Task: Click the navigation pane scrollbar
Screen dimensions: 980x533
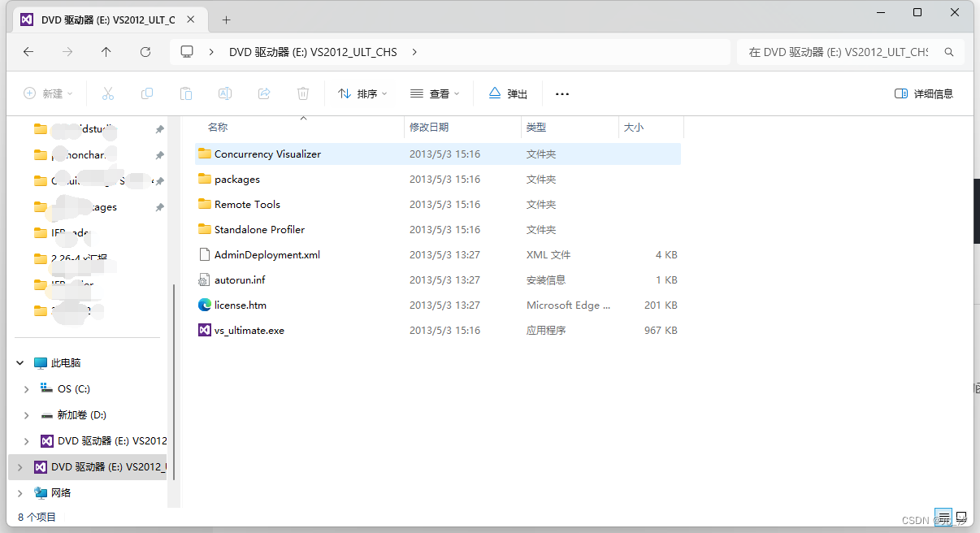Action: click(174, 382)
